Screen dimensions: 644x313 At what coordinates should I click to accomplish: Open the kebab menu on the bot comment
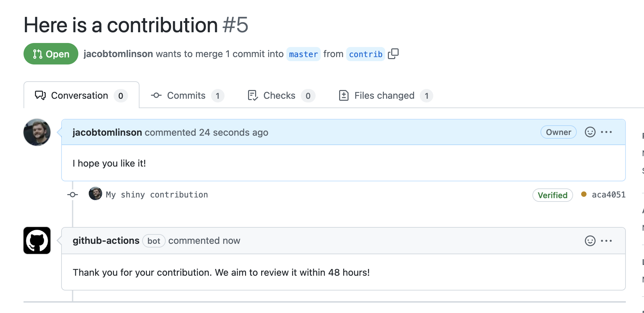607,240
